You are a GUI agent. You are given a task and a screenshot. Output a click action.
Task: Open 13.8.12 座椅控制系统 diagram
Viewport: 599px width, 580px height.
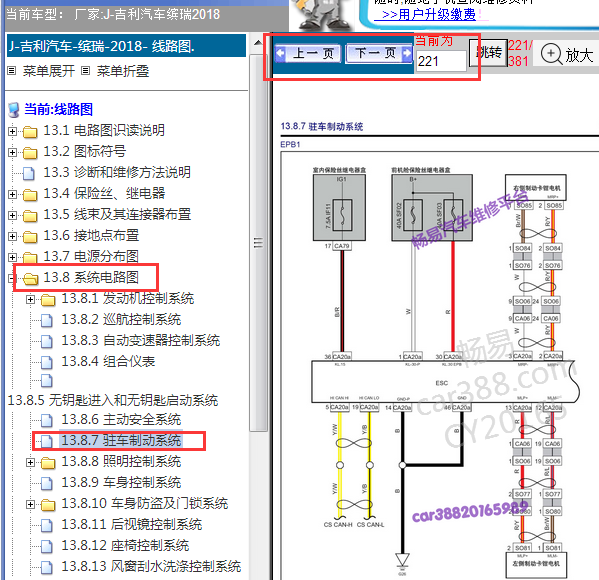(x=125, y=546)
